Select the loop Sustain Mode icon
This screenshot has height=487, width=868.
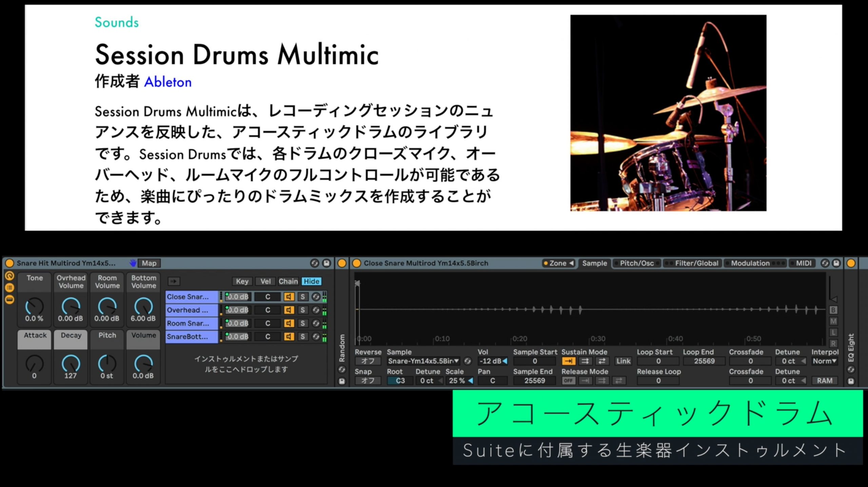pos(586,361)
